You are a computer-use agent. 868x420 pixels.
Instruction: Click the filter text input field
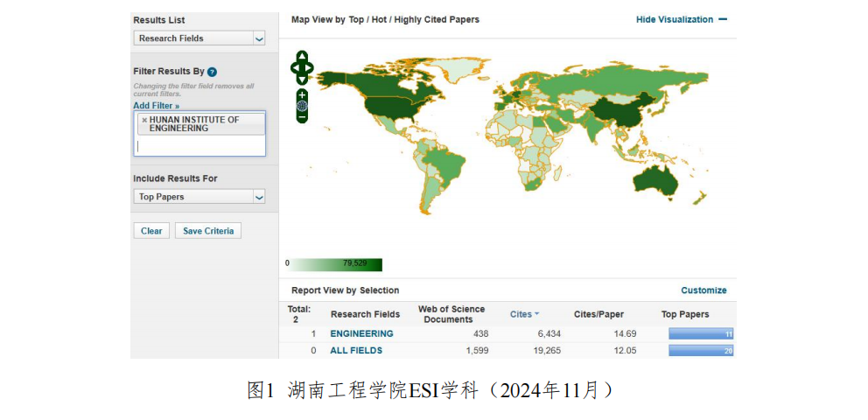click(x=199, y=146)
